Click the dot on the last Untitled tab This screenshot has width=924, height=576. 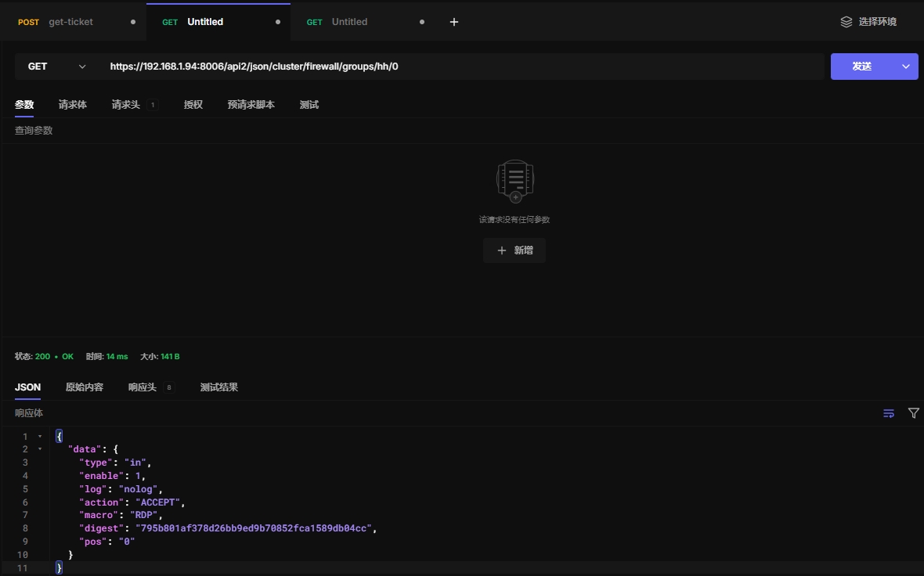point(422,22)
